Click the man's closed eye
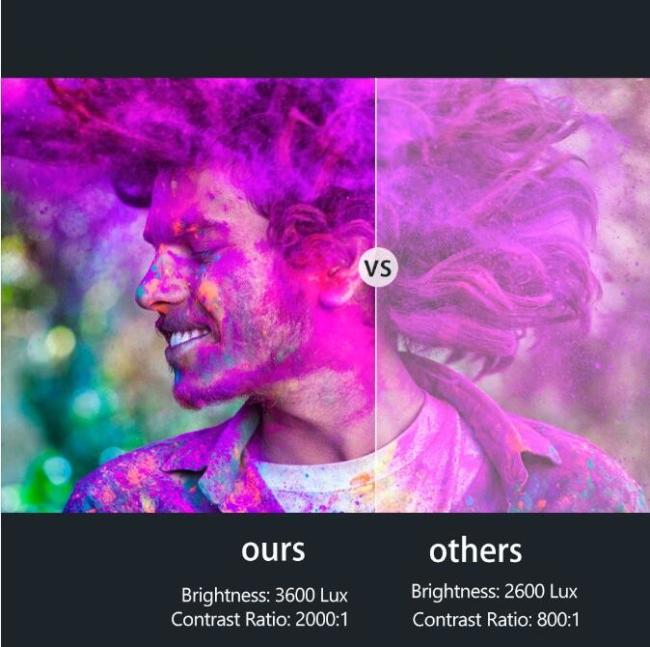The image size is (650, 647). pos(201,253)
